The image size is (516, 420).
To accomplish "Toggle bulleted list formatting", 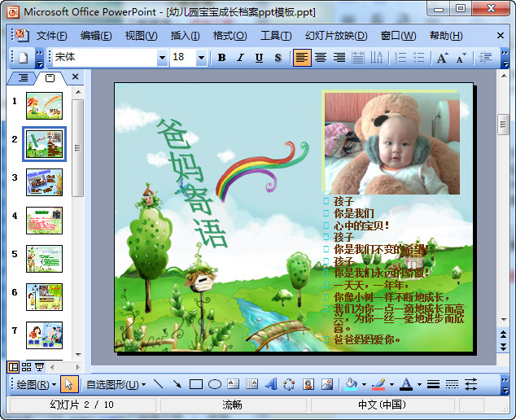I will point(419,58).
